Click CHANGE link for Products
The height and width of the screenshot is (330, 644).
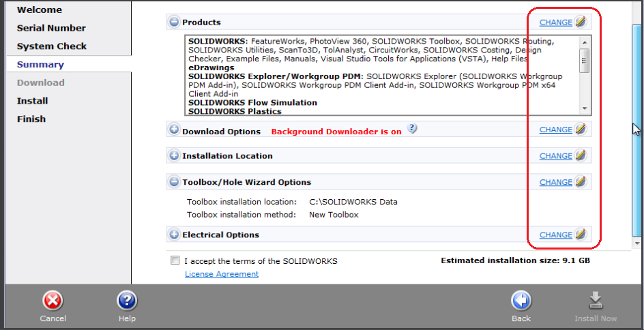[556, 22]
